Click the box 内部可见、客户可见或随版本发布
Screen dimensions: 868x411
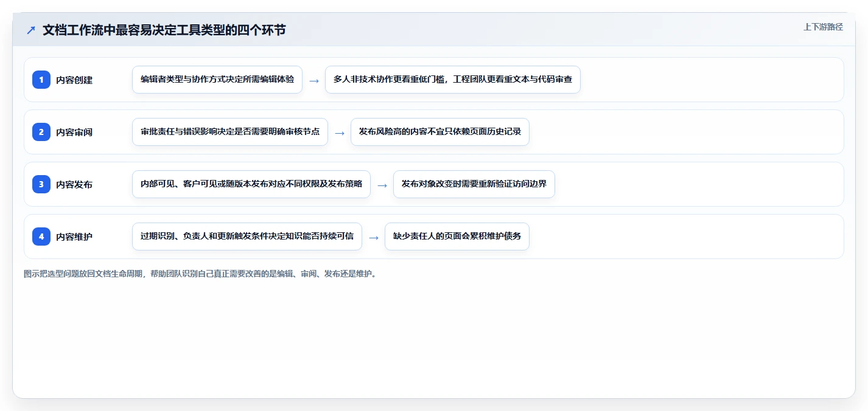coord(251,184)
